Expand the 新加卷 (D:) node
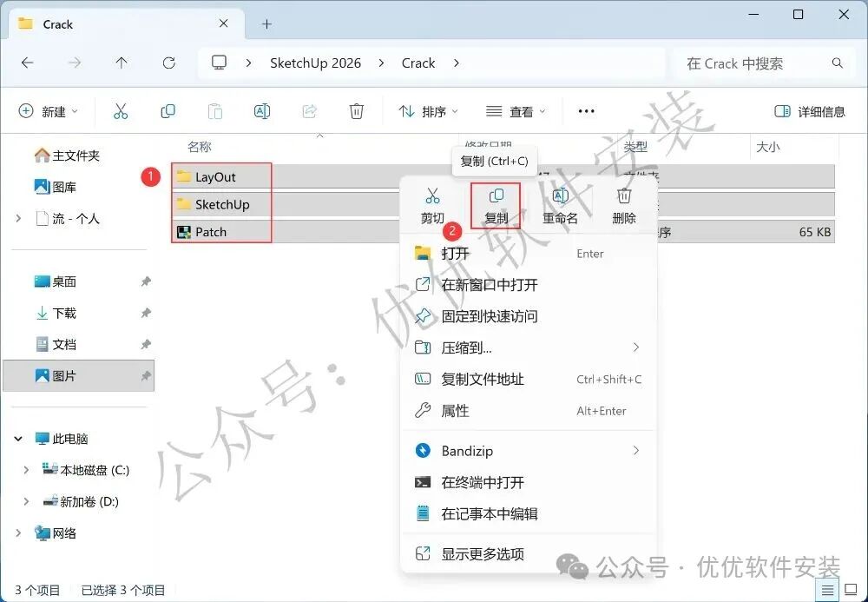This screenshot has width=868, height=602. 26,502
